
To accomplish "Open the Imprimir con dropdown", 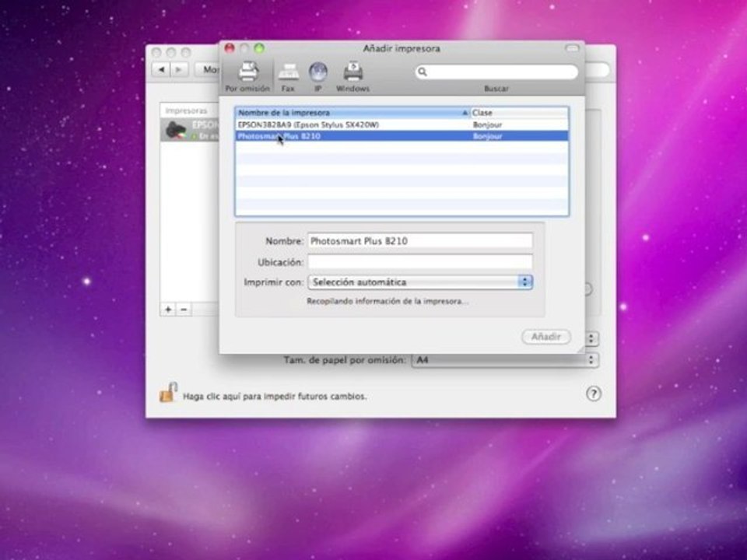I will (x=419, y=282).
